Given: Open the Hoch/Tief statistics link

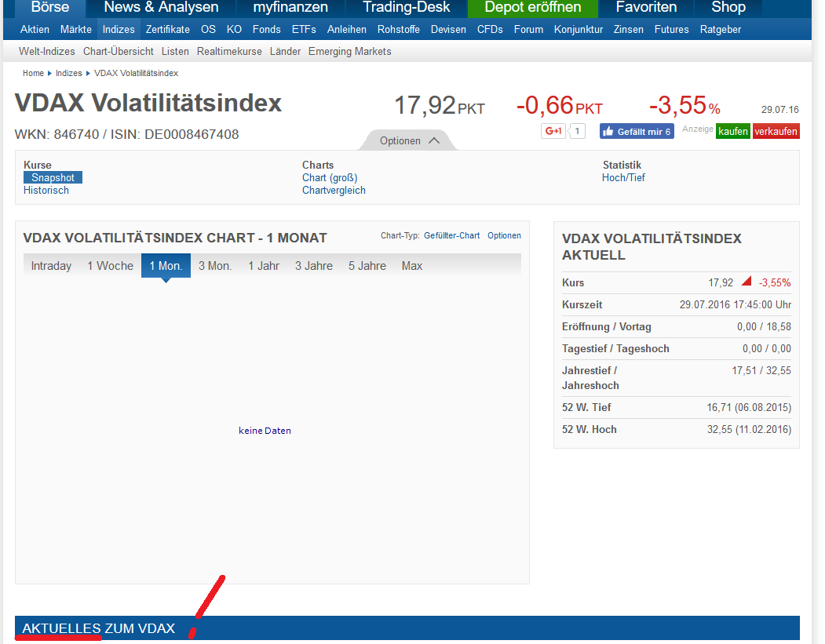Looking at the screenshot, I should pyautogui.click(x=623, y=178).
